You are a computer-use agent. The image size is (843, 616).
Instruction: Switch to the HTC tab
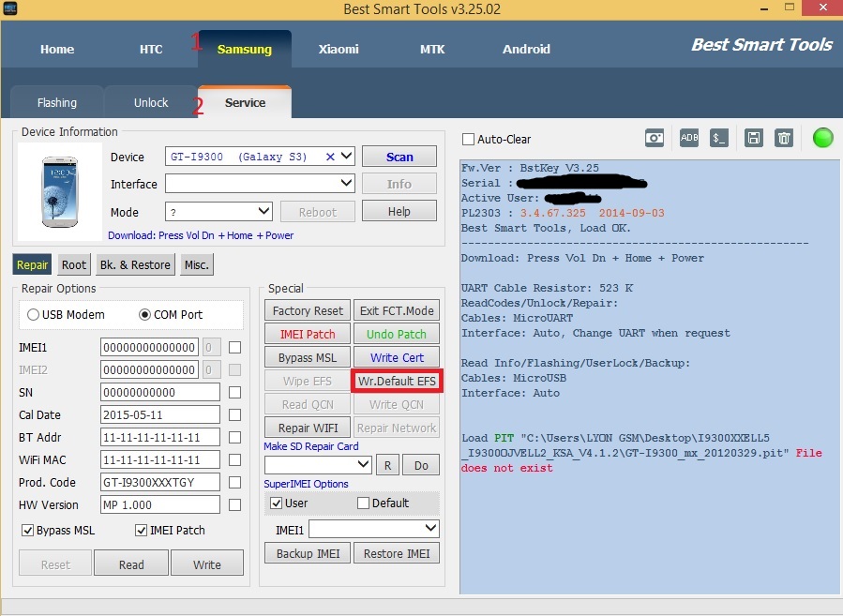point(151,49)
